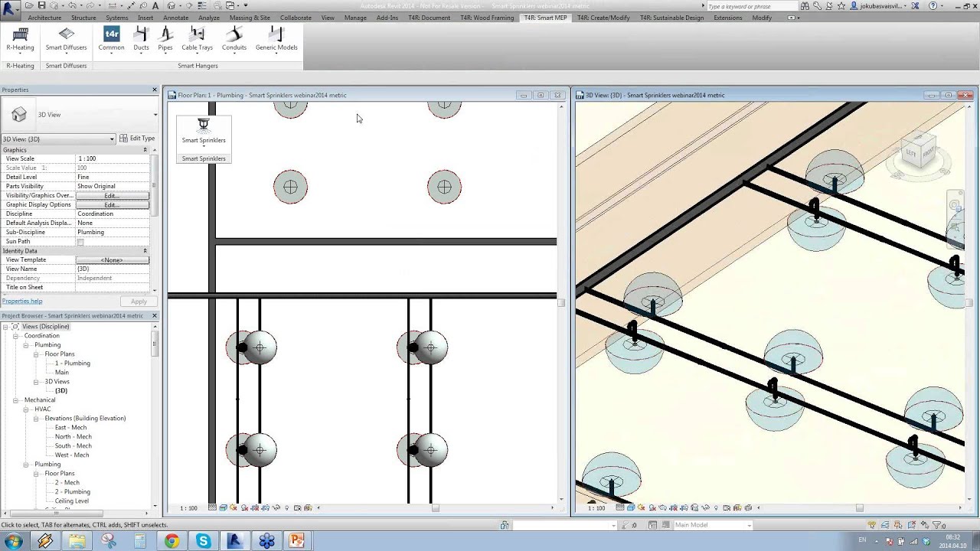Select the 'West - Mech' elevation
This screenshot has width=980, height=551.
tap(72, 455)
